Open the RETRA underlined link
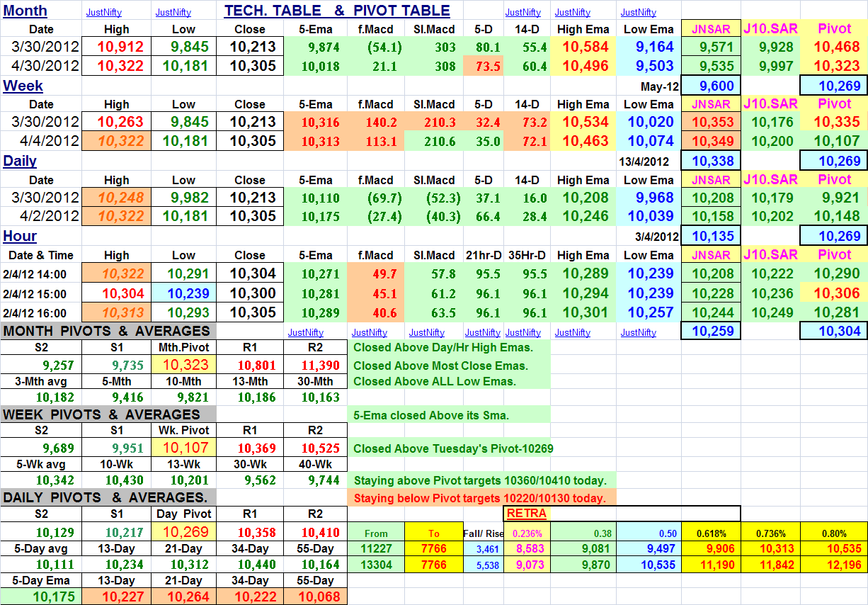The image size is (868, 605). (x=527, y=513)
